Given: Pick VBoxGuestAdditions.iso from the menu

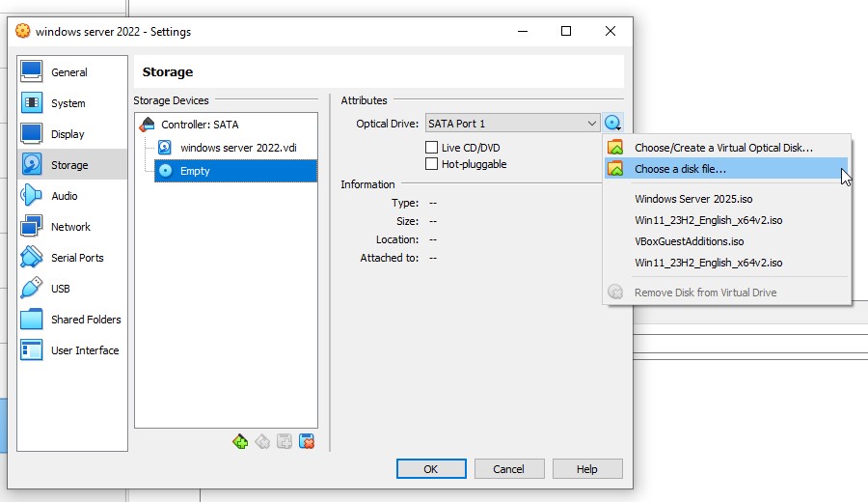Looking at the screenshot, I should tap(689, 241).
